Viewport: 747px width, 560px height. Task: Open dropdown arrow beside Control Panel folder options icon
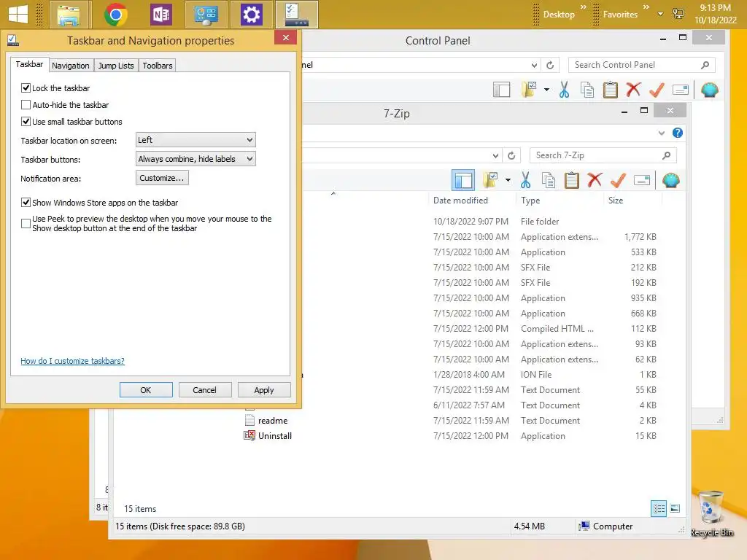546,90
